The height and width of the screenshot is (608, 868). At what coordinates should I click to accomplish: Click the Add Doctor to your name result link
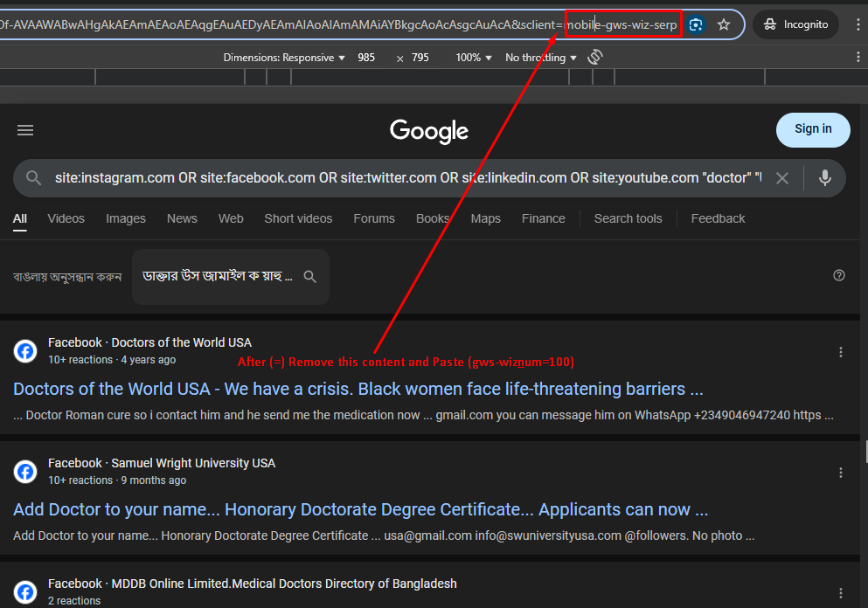(x=360, y=509)
